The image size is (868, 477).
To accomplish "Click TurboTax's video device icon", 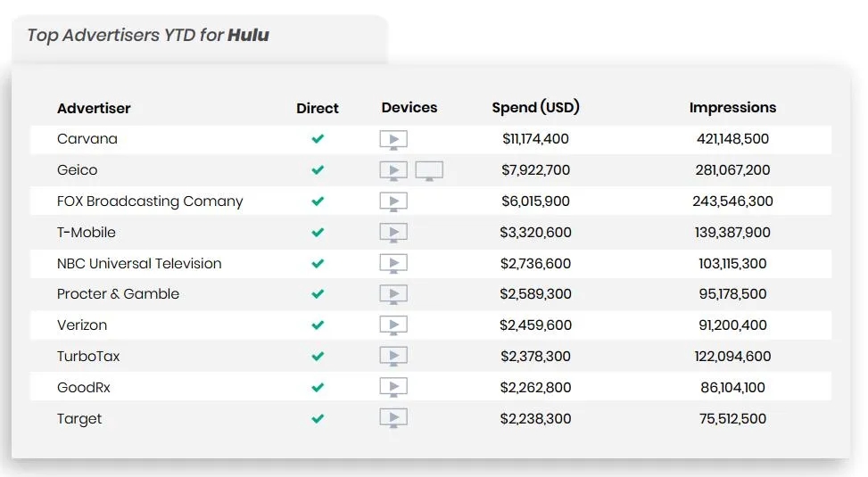I will tap(393, 357).
